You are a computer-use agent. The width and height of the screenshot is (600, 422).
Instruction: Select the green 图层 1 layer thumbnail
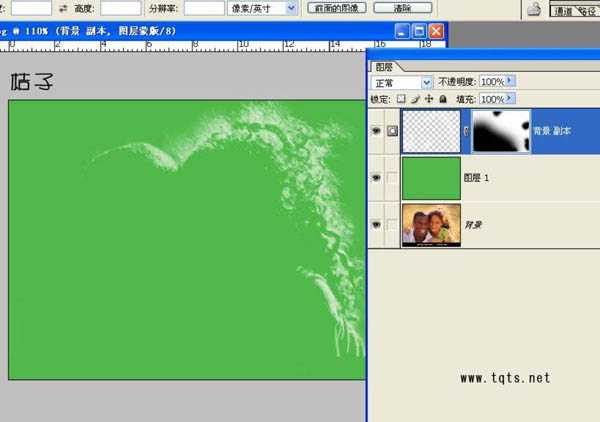click(x=432, y=178)
